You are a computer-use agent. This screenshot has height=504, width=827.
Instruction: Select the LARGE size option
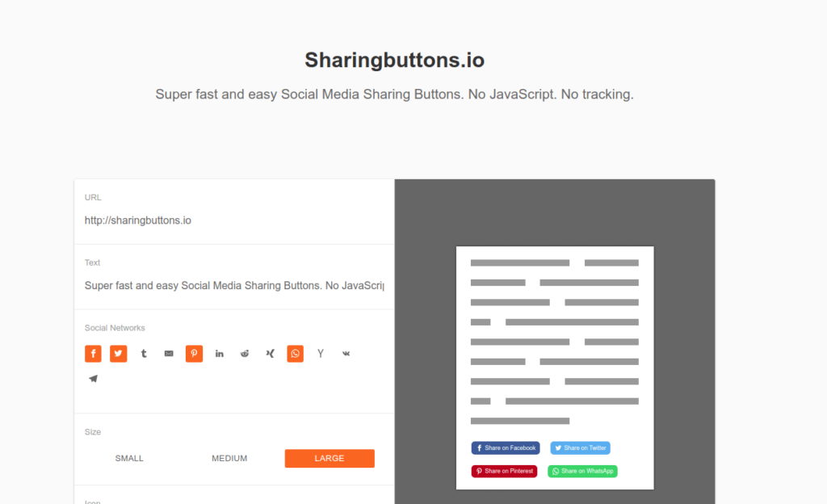330,458
